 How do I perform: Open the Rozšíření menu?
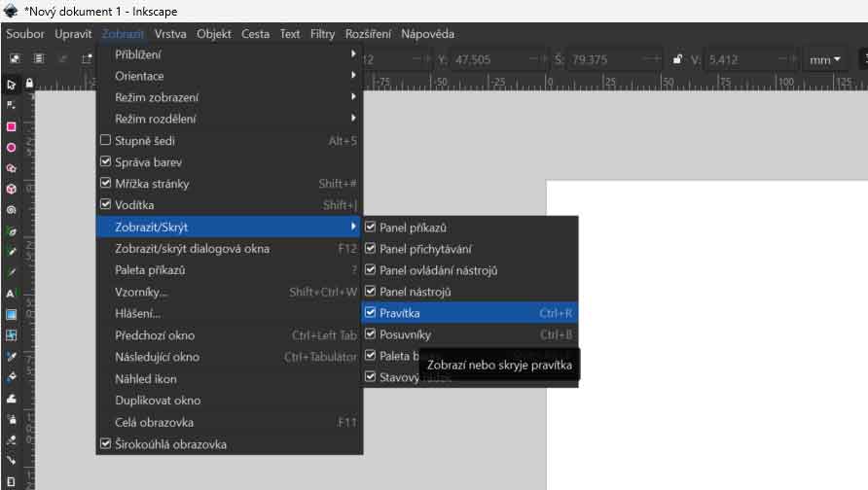click(368, 34)
